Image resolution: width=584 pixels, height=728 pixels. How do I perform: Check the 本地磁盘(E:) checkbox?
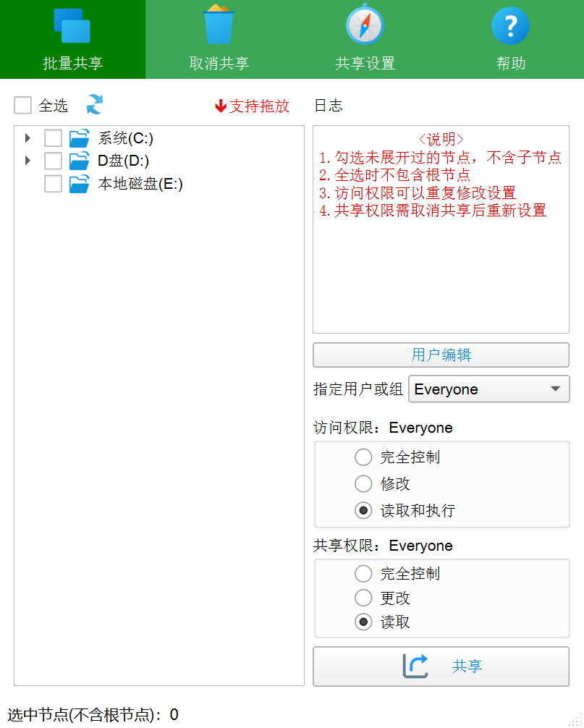pos(53,184)
